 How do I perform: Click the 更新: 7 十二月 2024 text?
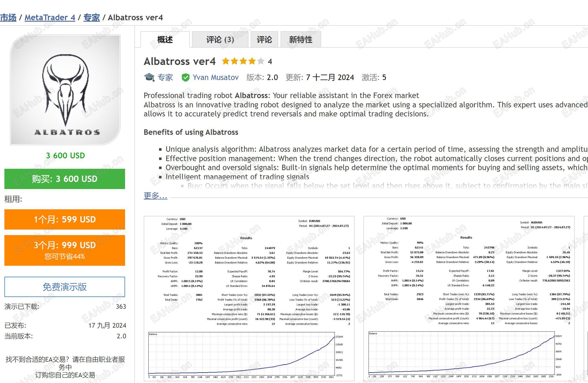click(320, 78)
